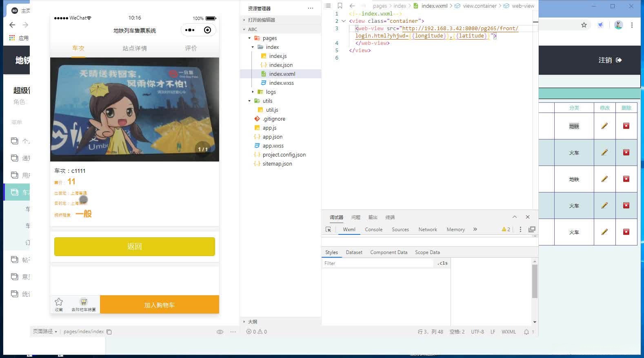The width and height of the screenshot is (644, 358).
Task: Click the devtools dock side icon
Action: [x=532, y=230]
